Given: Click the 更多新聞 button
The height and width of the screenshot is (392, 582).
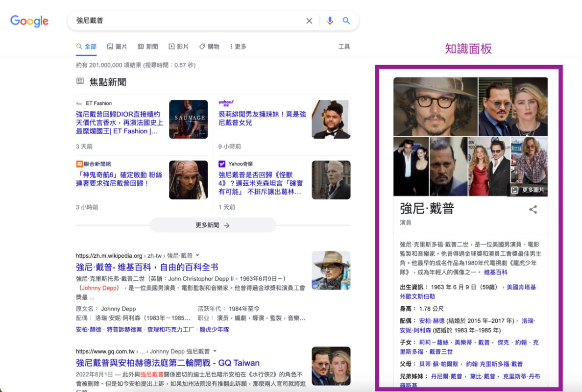Looking at the screenshot, I should click(213, 225).
